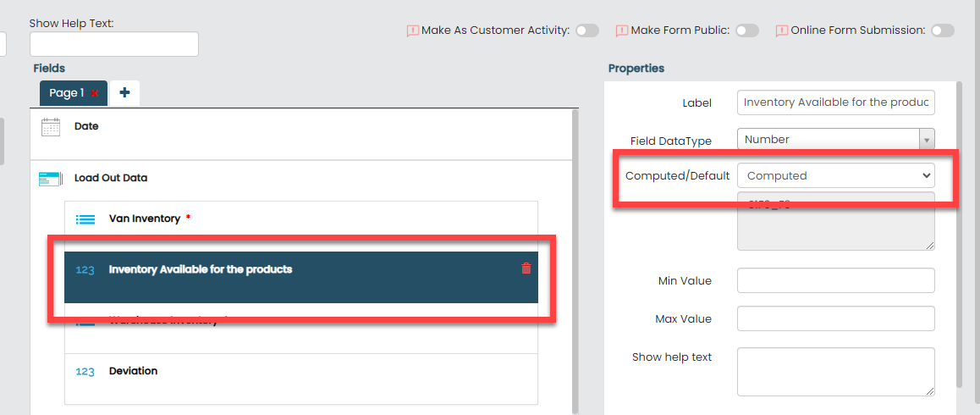Click the Load Out Data section icon
The width and height of the screenshot is (980, 415).
tap(50, 179)
